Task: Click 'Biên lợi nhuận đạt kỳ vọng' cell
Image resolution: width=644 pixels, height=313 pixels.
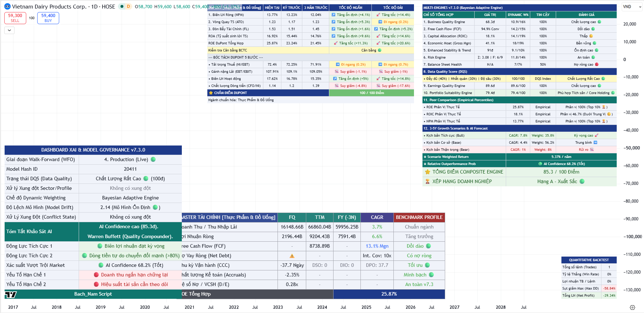Action: coord(130,246)
